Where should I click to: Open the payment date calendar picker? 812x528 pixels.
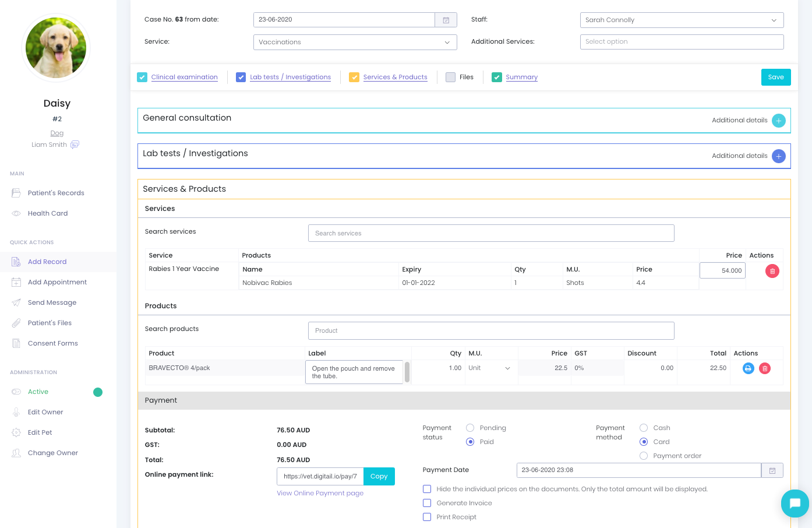point(772,470)
